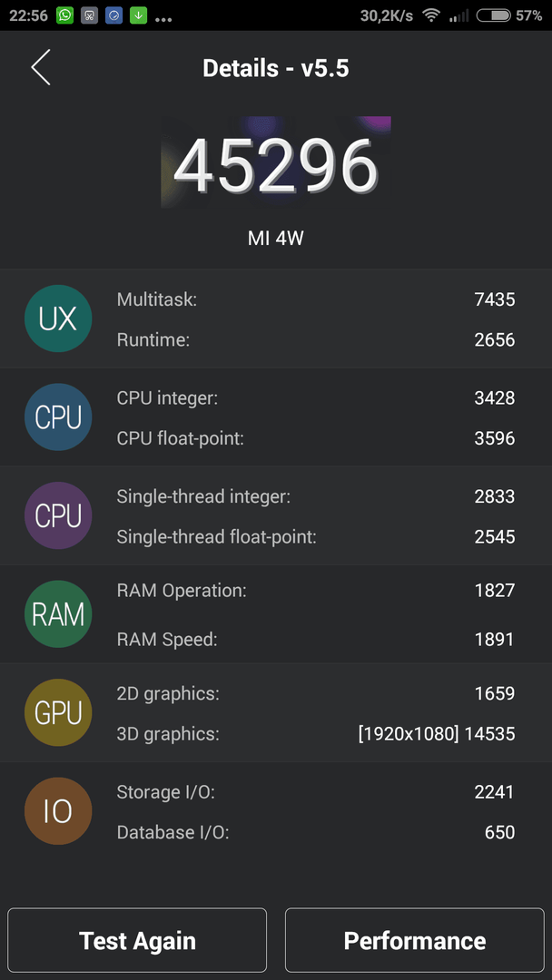This screenshot has width=552, height=980.
Task: Tap the blue CPU category icon
Action: (x=58, y=417)
